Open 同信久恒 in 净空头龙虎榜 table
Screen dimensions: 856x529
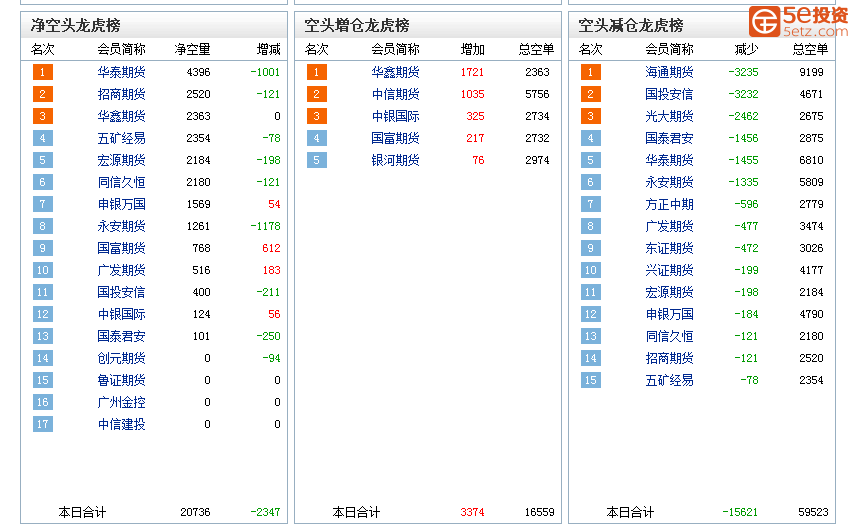click(x=121, y=182)
